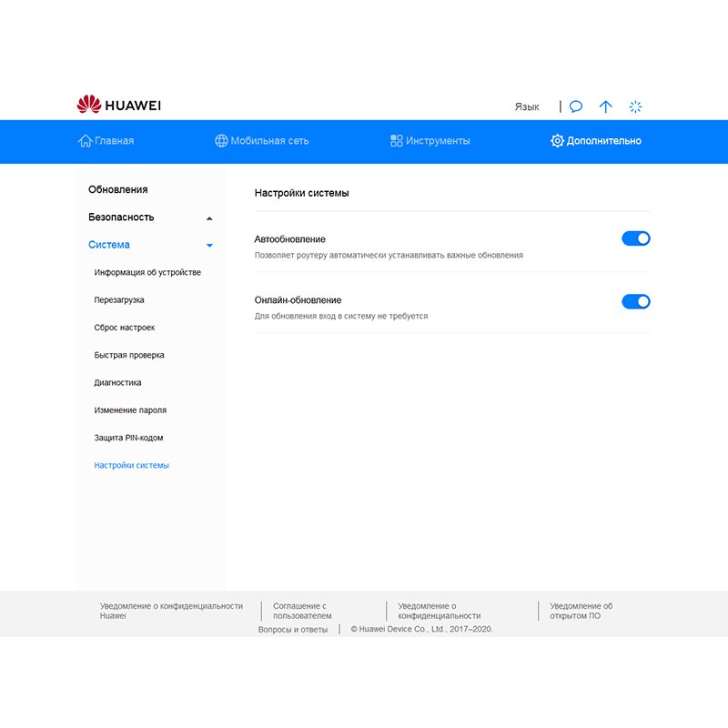Go to Сброс настроек
The height and width of the screenshot is (728, 728).
125,328
